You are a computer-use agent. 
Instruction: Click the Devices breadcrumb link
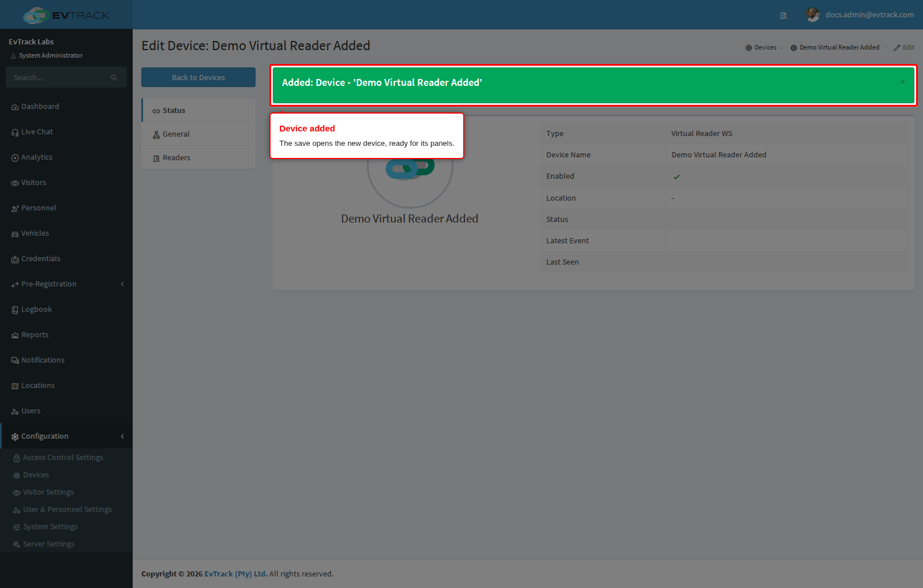(x=761, y=47)
